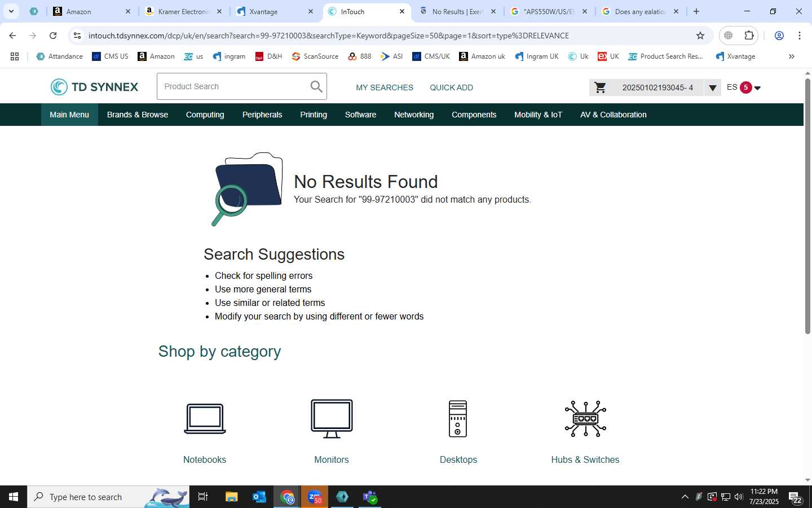Open ScanSource bookmark
Viewport: 812px width, 508px height.
coord(315,56)
